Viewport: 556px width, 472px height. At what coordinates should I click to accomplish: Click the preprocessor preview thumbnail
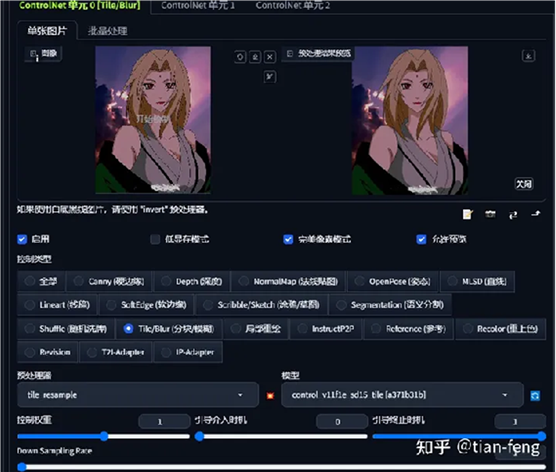click(x=410, y=121)
